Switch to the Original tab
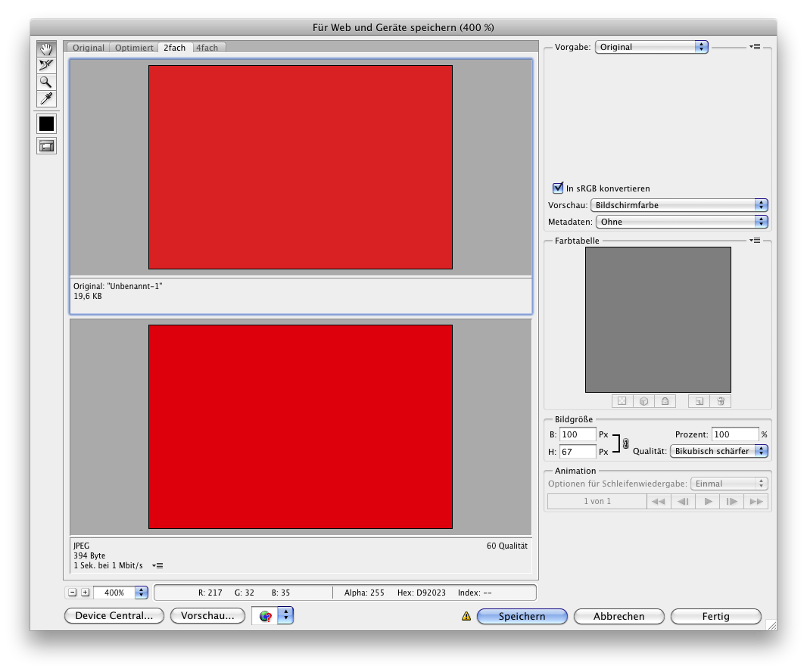This screenshot has width=807, height=672. (x=89, y=48)
